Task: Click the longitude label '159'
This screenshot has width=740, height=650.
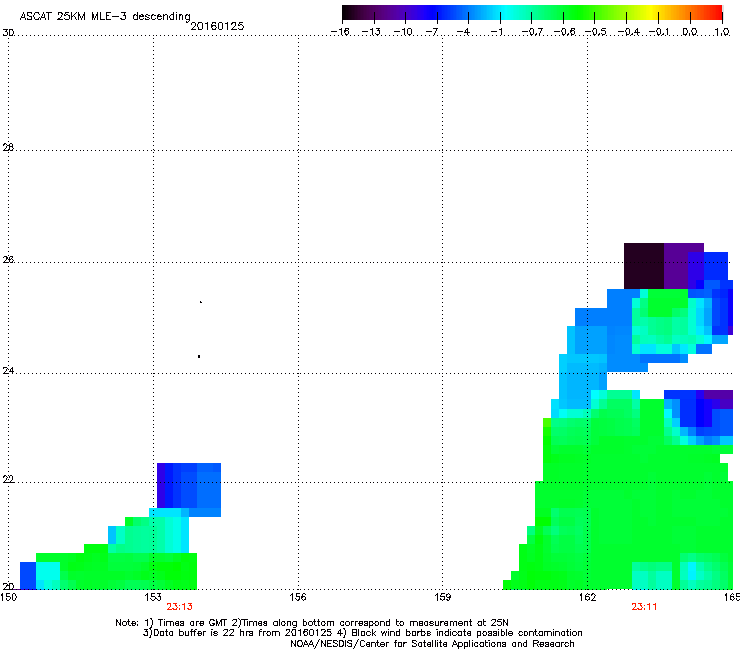Action: tap(442, 597)
